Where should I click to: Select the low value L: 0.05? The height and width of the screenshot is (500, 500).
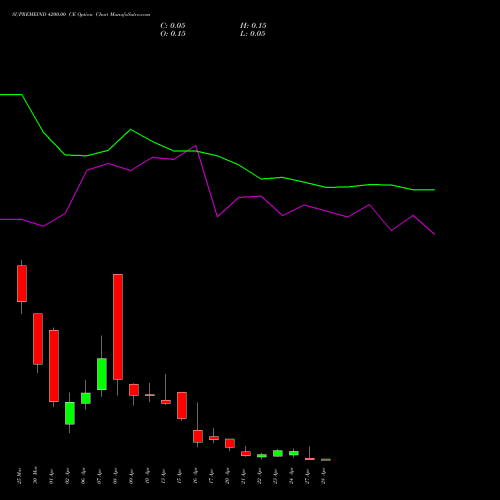point(253,34)
